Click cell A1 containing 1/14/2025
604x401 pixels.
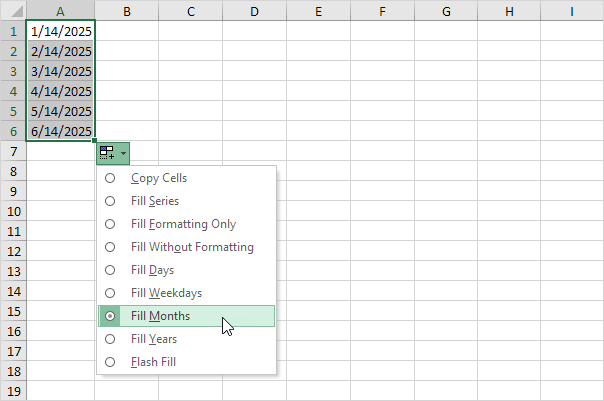pos(61,31)
